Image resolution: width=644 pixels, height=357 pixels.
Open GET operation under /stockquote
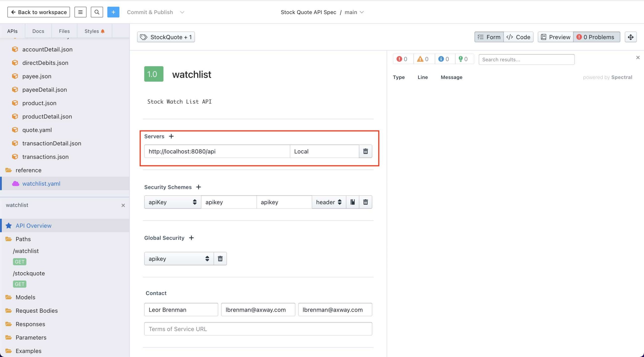19,284
